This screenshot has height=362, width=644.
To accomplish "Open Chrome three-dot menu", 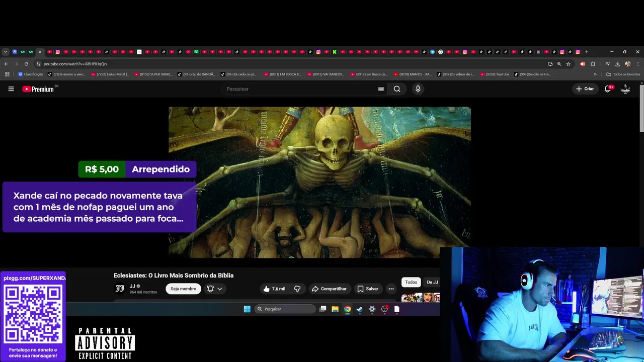I will (638, 64).
